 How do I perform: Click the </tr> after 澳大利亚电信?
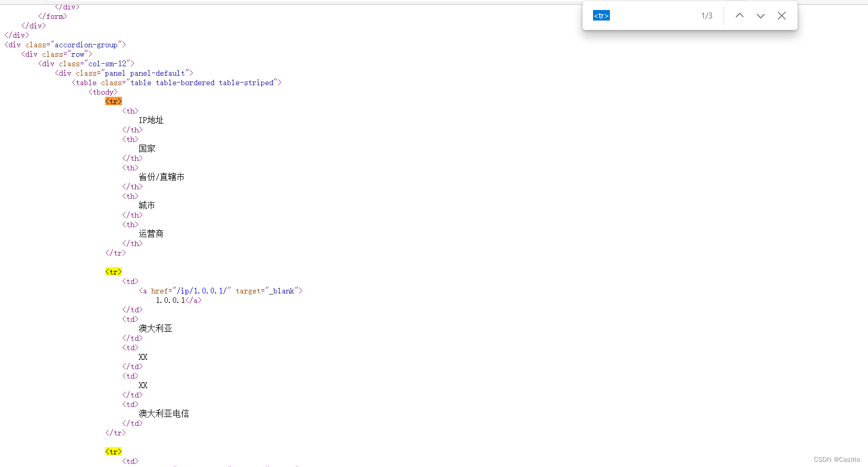pos(116,433)
